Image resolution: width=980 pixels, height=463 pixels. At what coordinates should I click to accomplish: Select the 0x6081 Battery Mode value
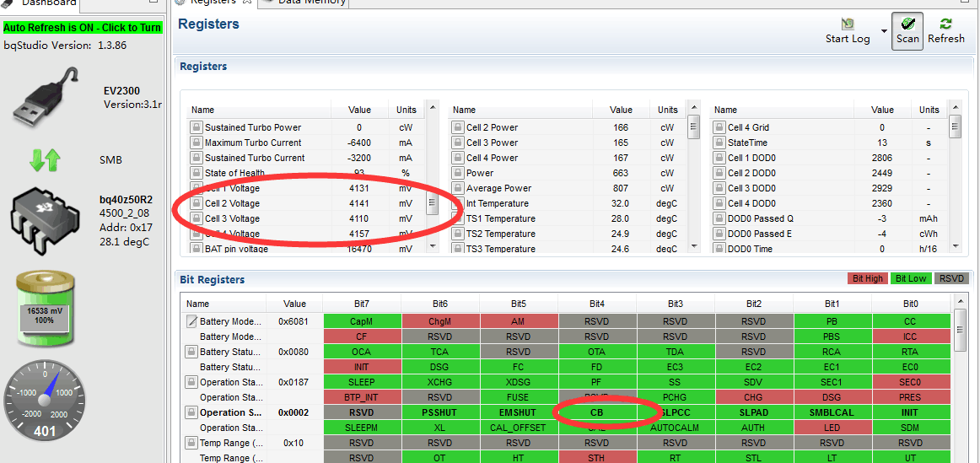click(293, 322)
